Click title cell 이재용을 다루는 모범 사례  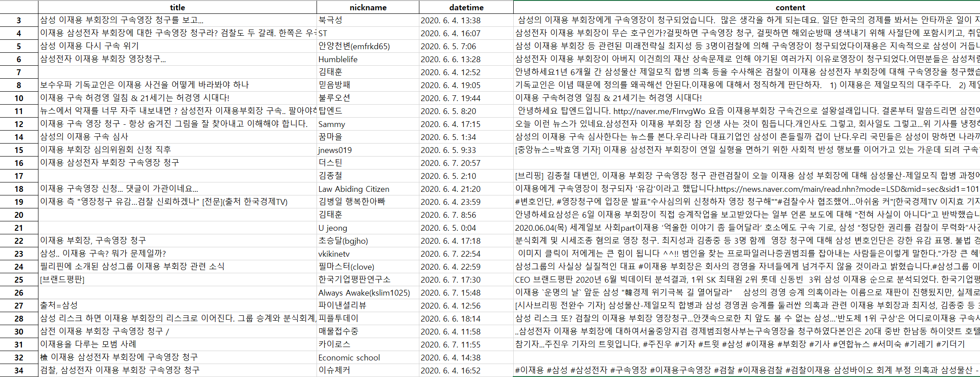(x=177, y=344)
